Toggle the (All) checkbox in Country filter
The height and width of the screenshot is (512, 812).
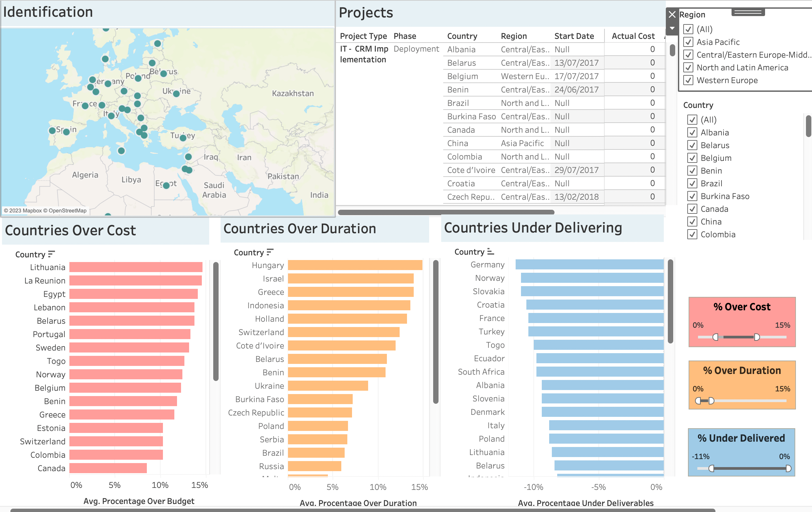click(692, 120)
